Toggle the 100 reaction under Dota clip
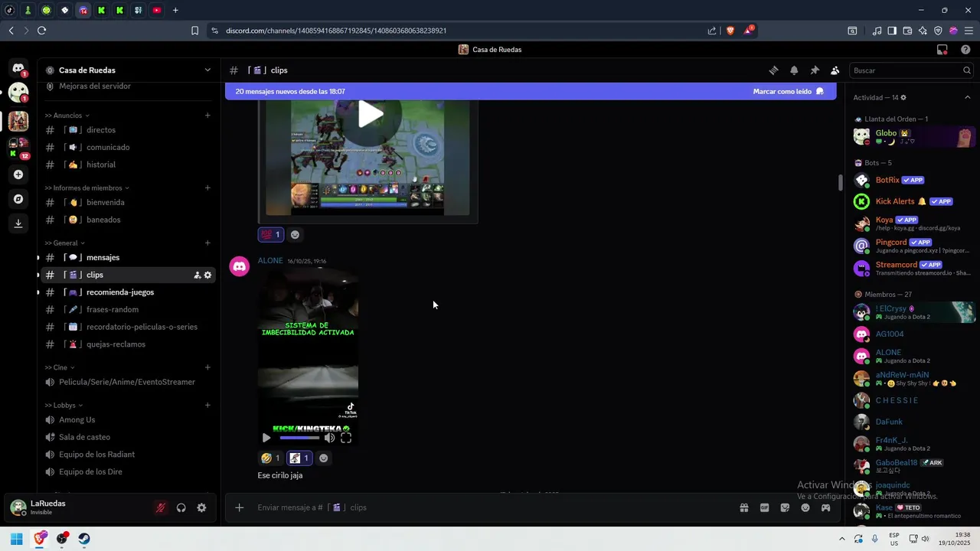Screen dimensions: 980x551 coord(271,235)
